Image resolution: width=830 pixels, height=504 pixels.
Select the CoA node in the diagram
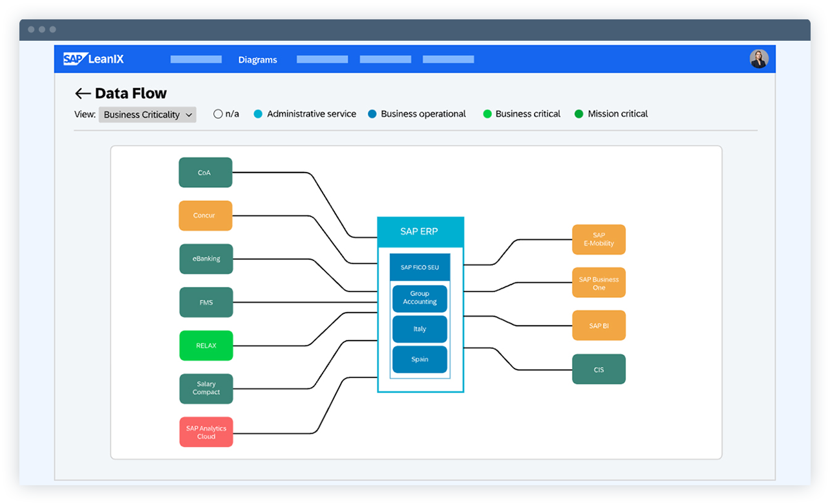pyautogui.click(x=206, y=173)
